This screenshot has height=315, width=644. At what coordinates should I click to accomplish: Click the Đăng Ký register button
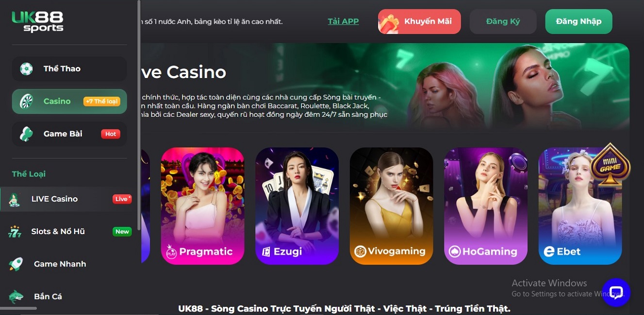(x=503, y=21)
